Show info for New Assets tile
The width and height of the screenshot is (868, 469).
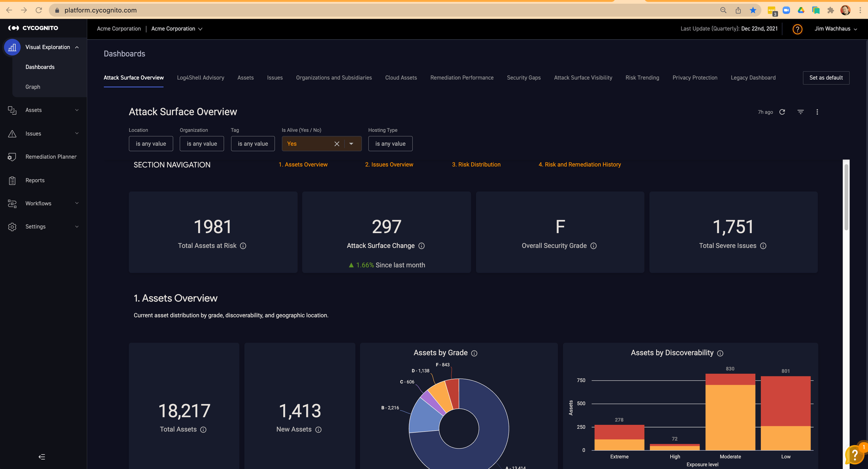coord(318,430)
